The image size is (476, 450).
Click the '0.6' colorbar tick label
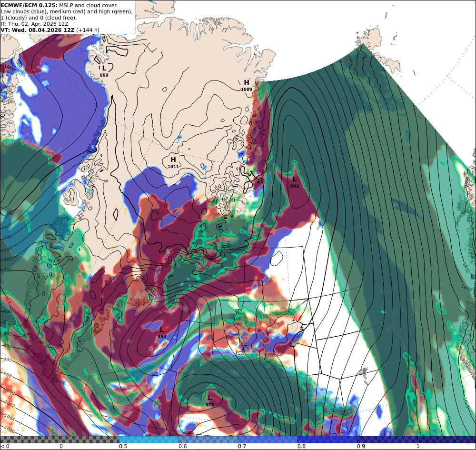pos(182,446)
